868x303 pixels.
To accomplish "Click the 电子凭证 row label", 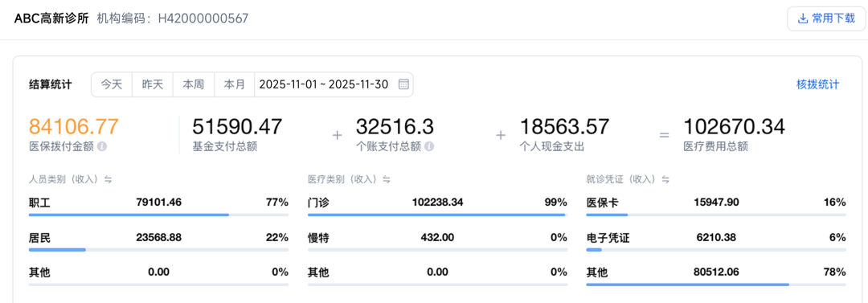I will coord(608,238).
